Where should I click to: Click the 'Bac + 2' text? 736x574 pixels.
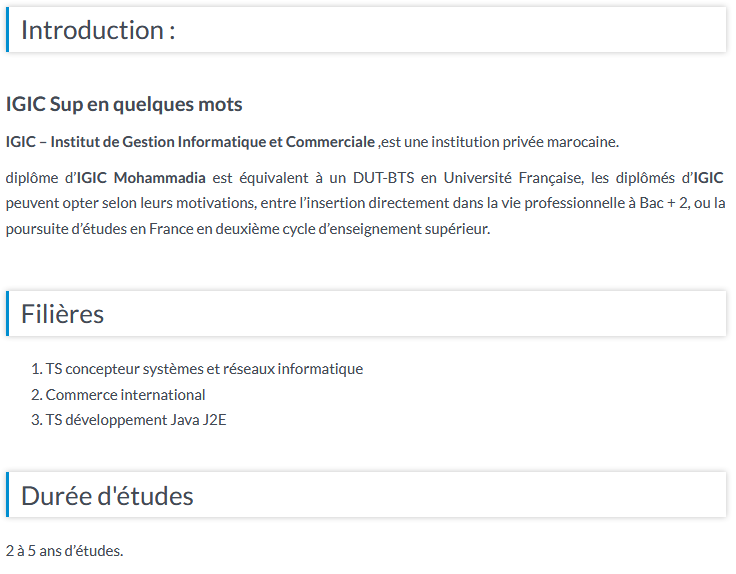click(x=665, y=203)
